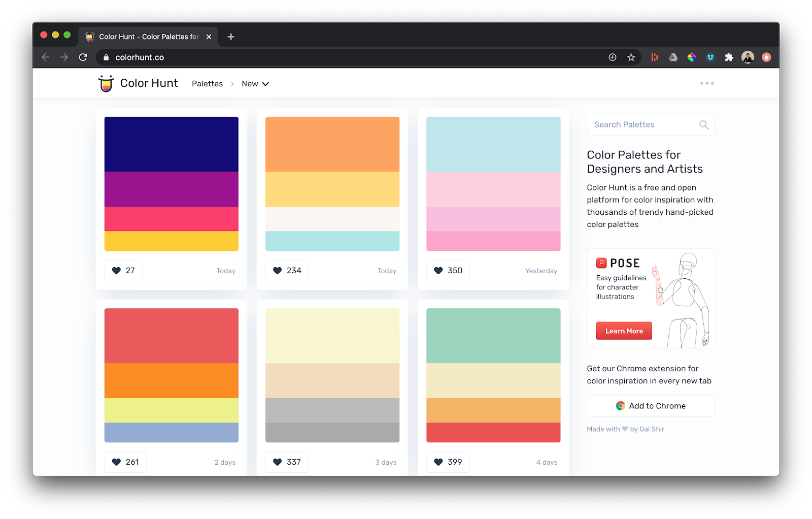View site info via the lock icon
The image size is (812, 519).
coord(106,57)
